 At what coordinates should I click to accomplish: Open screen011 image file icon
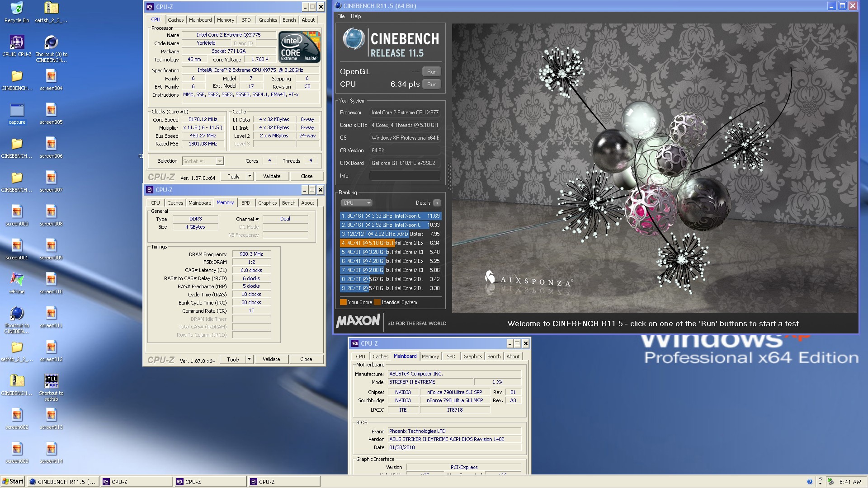pyautogui.click(x=51, y=317)
